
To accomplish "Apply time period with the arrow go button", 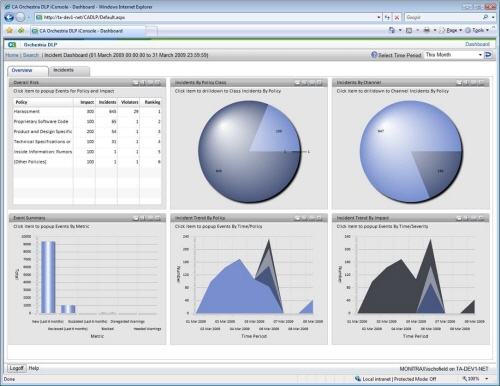I will tap(488, 55).
